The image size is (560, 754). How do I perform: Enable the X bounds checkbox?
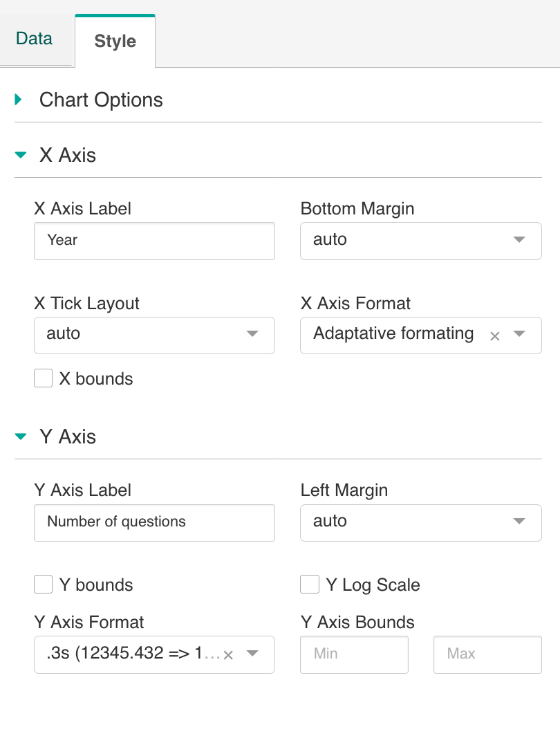coord(44,378)
